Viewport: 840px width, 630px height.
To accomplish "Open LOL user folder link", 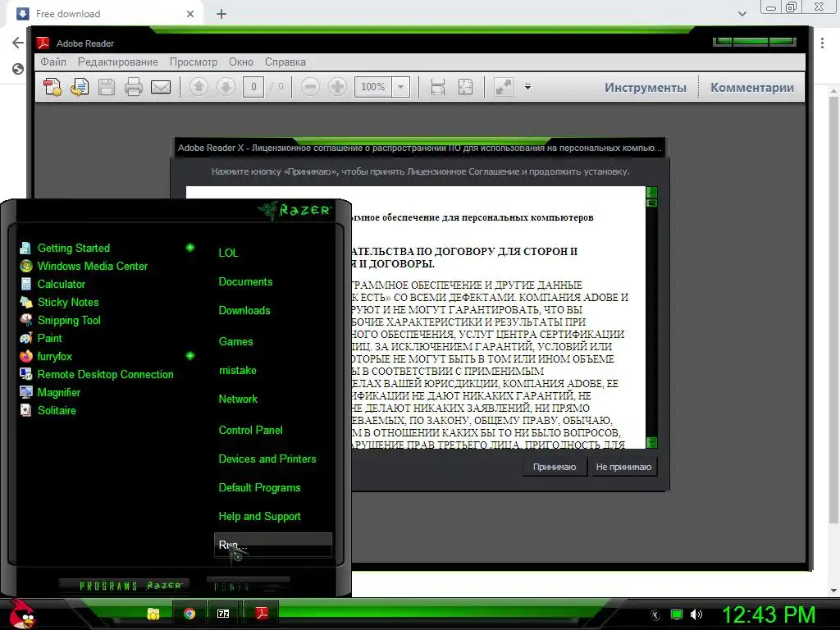I will click(x=228, y=253).
